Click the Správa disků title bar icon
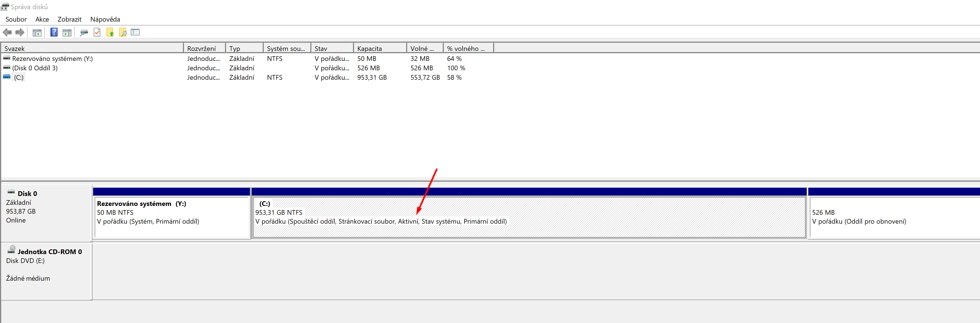The height and width of the screenshot is (323, 980). tap(4, 7)
